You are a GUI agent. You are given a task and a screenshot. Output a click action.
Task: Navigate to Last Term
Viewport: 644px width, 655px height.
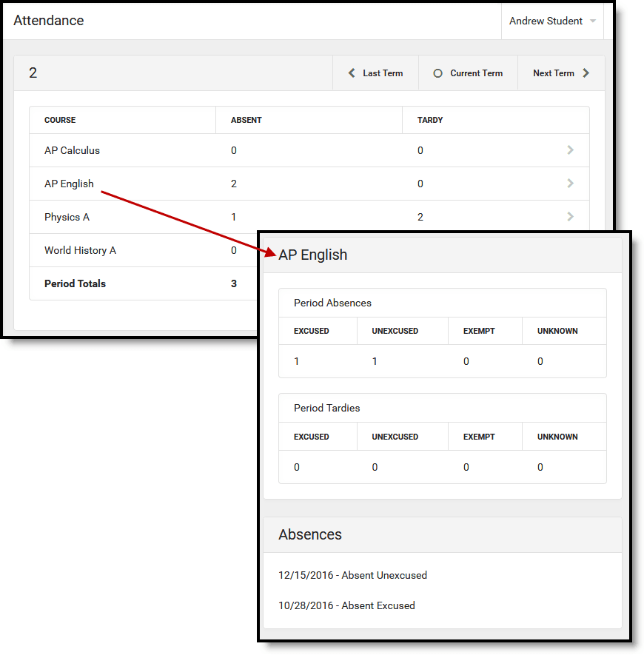(x=375, y=73)
